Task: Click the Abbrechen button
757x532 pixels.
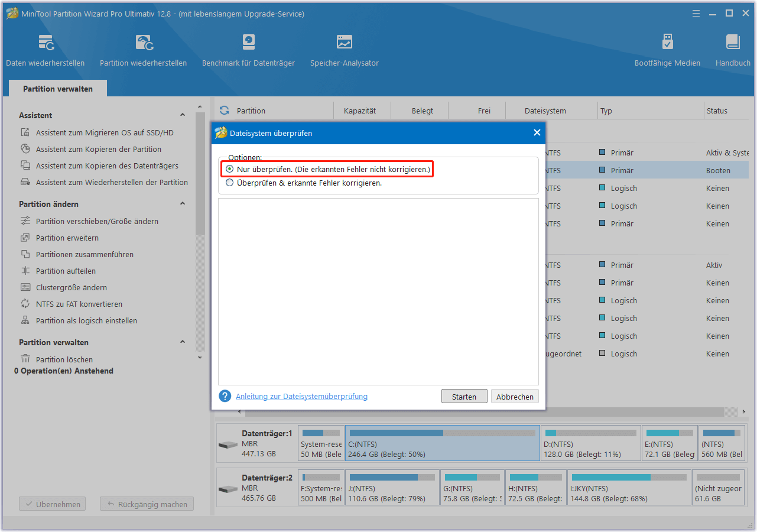Action: (515, 397)
